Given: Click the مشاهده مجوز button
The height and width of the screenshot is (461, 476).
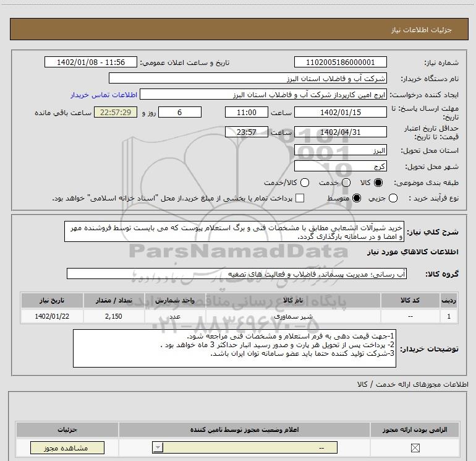Looking at the screenshot, I should [x=67, y=448].
